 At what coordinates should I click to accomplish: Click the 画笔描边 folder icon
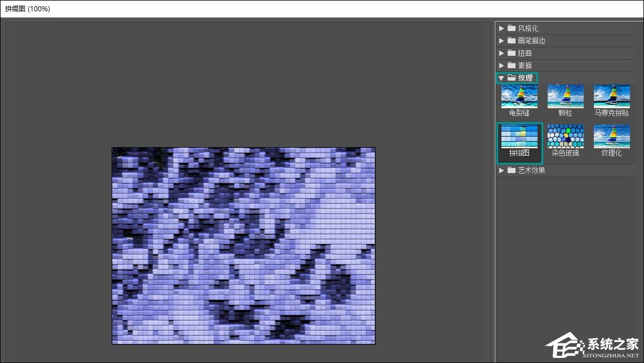512,40
